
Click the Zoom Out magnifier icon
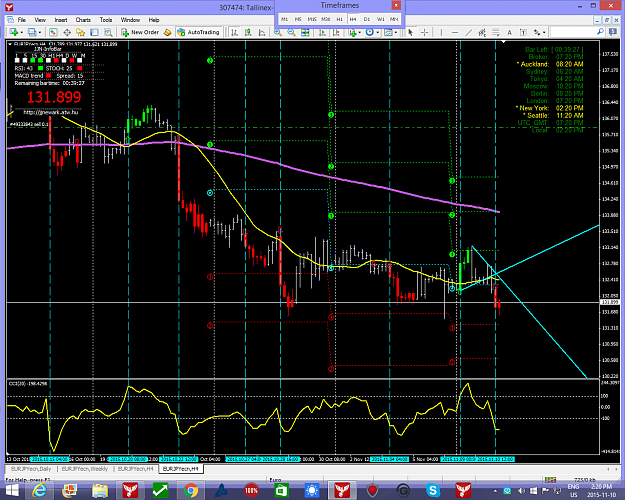point(291,32)
